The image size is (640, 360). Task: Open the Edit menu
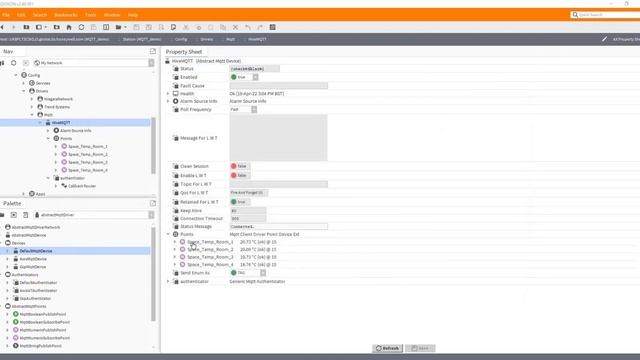pyautogui.click(x=21, y=15)
